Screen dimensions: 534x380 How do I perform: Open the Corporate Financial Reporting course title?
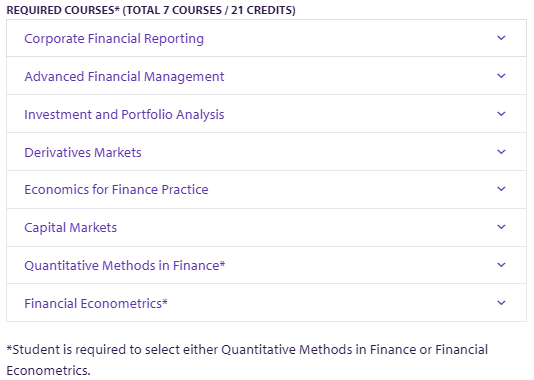point(114,38)
